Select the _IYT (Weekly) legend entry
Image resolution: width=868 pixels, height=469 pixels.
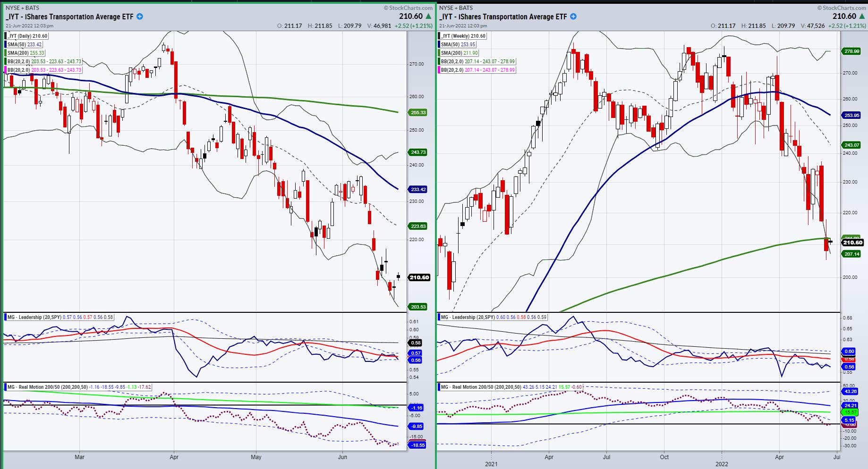[463, 36]
